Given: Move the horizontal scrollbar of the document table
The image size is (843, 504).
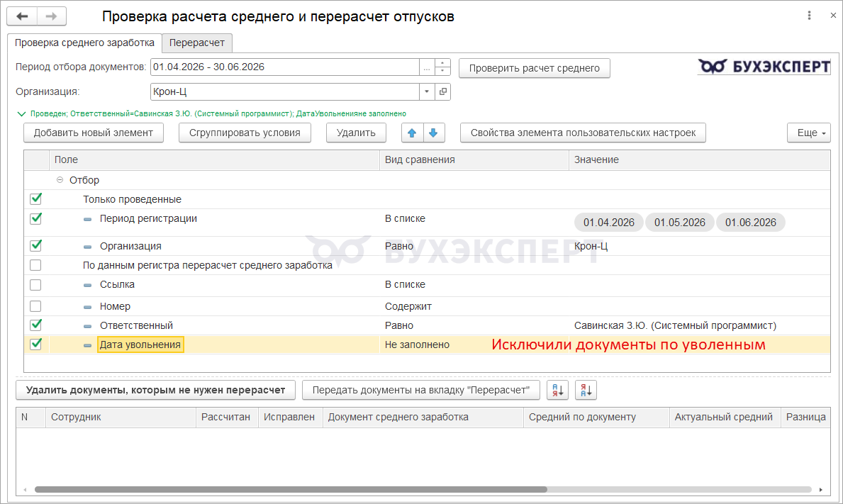Looking at the screenshot, I should click(x=291, y=490).
